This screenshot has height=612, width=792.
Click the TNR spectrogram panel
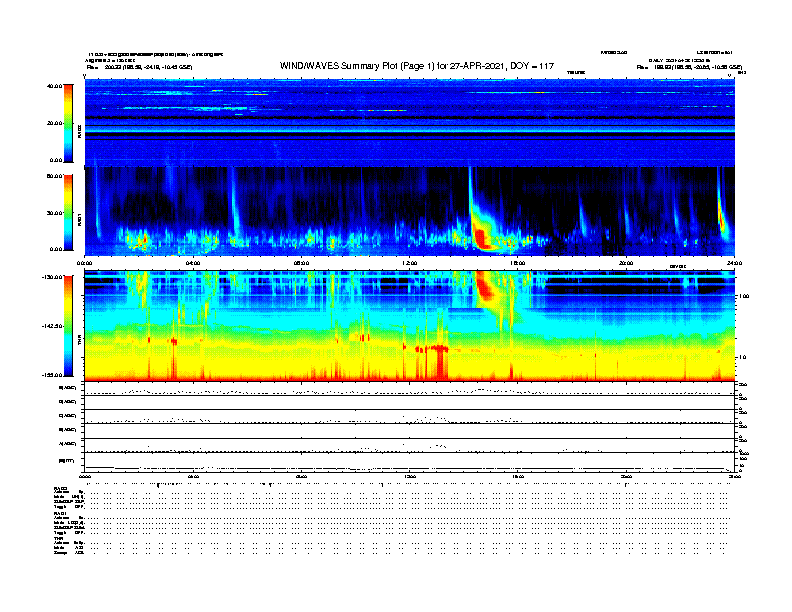coord(410,326)
